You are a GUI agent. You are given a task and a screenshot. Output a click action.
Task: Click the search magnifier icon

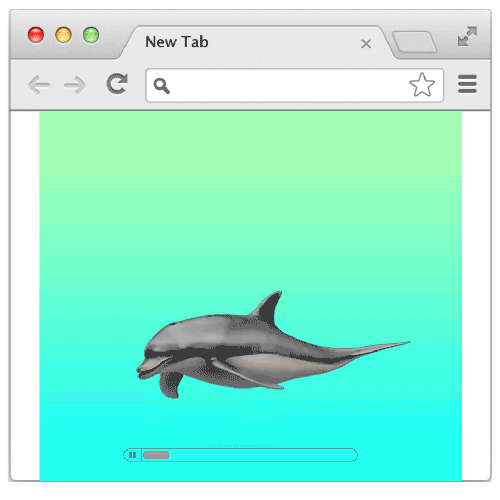[162, 86]
